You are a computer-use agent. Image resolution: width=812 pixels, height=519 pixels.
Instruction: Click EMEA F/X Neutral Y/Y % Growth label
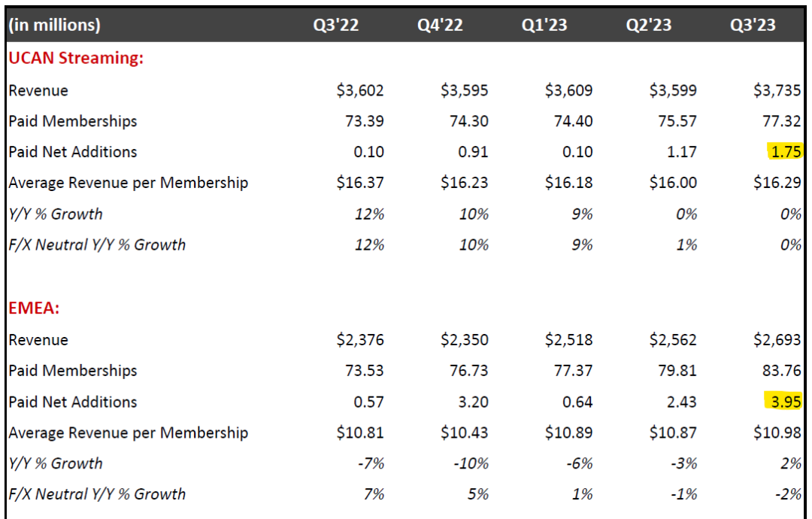point(97,494)
